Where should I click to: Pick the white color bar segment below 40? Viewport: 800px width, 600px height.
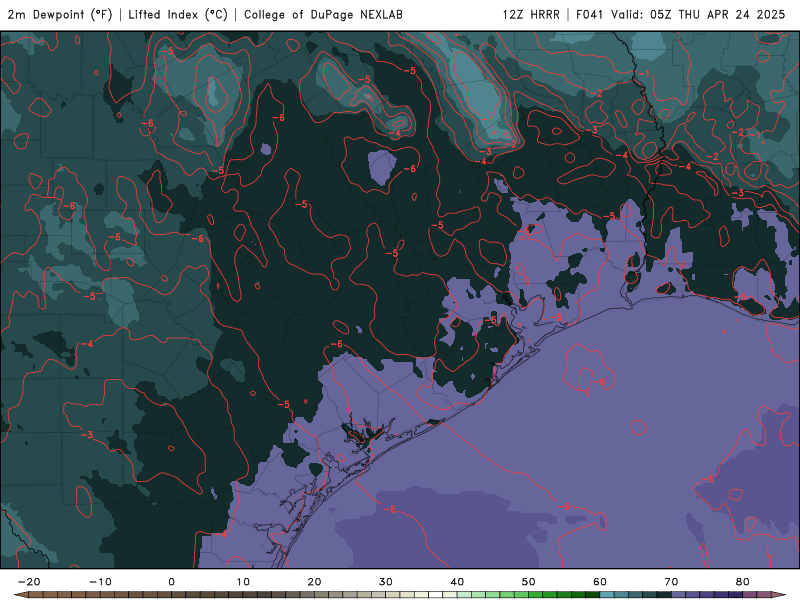point(436,595)
